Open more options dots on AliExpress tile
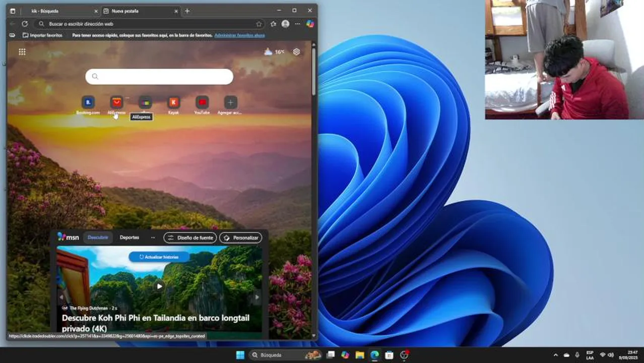Viewport: 644px width, 363px height. 127,97
